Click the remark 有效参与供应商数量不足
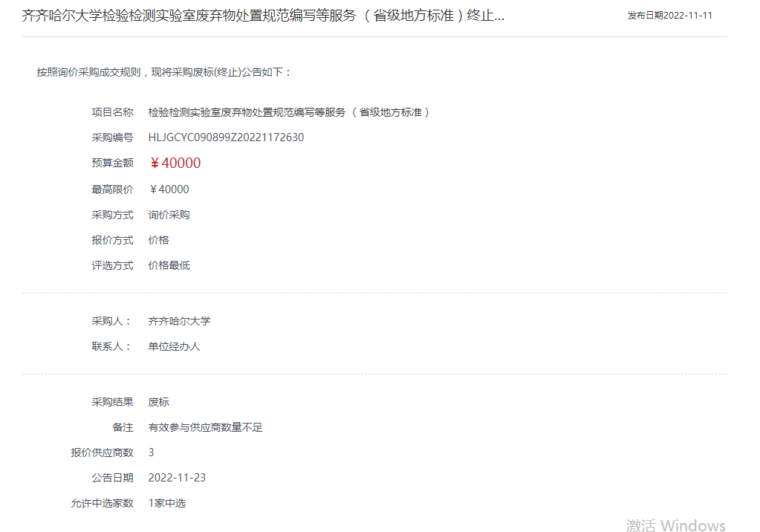The height and width of the screenshot is (532, 760). [x=207, y=427]
